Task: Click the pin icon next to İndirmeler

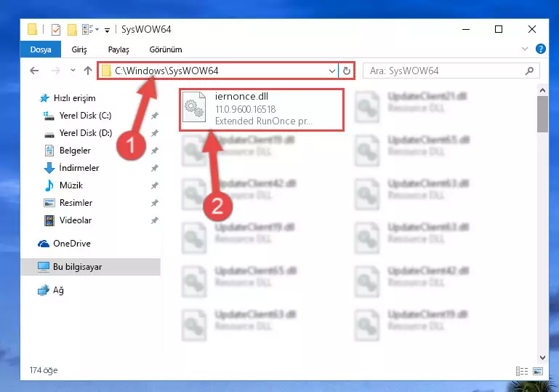Action: click(154, 168)
